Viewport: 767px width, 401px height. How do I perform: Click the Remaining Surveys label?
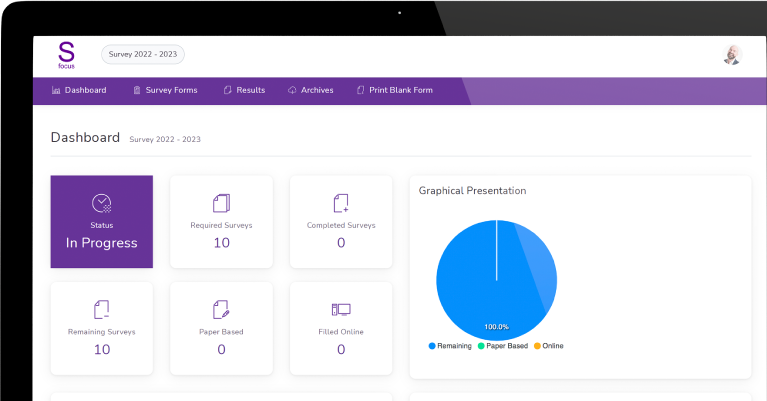coord(102,332)
